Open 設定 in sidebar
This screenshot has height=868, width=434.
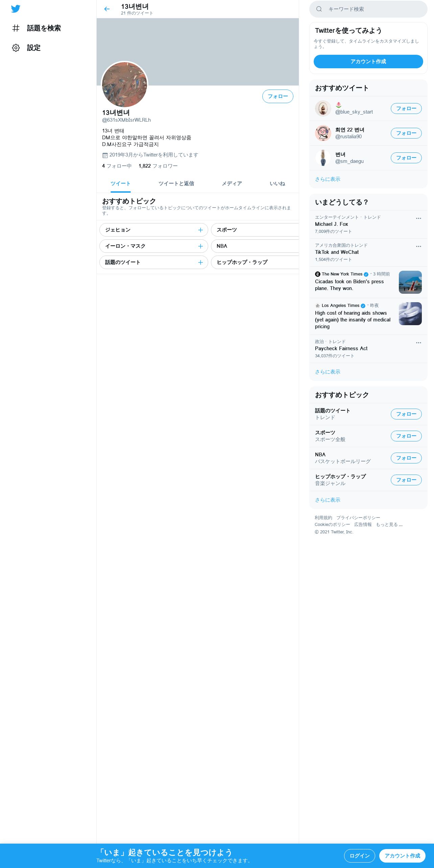pos(26,48)
